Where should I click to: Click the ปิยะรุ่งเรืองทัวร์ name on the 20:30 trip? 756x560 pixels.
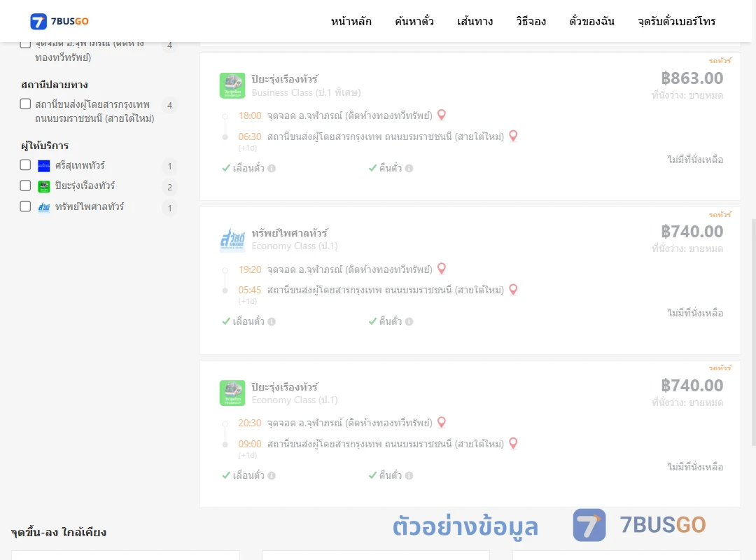click(x=284, y=387)
